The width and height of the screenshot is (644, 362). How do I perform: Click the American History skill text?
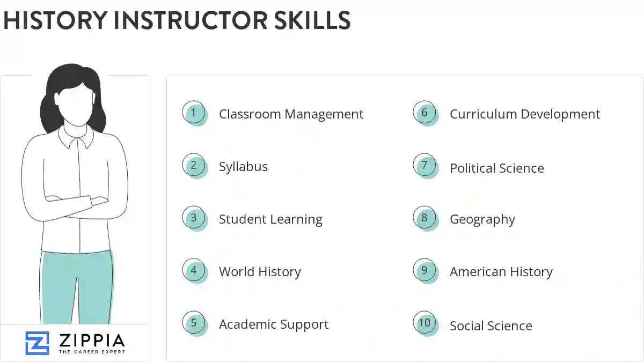[x=501, y=272]
